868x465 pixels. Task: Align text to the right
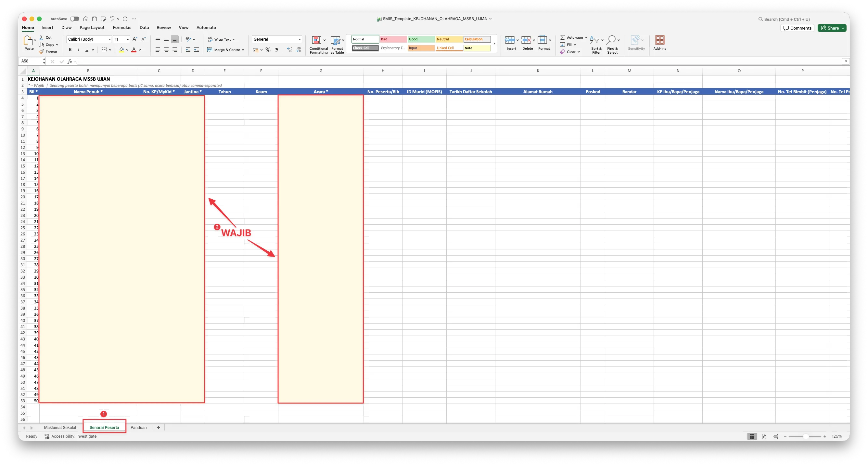[174, 49]
